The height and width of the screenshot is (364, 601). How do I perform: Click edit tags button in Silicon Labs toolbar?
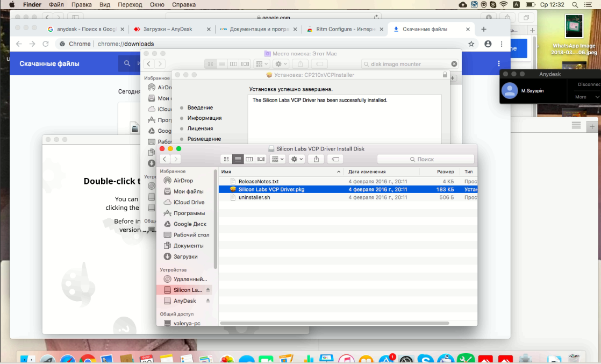click(x=335, y=159)
